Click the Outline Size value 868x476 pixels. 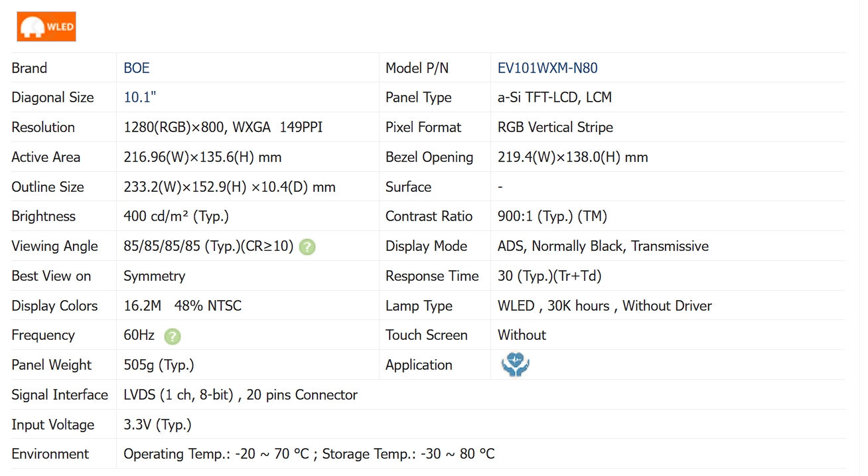tap(229, 187)
